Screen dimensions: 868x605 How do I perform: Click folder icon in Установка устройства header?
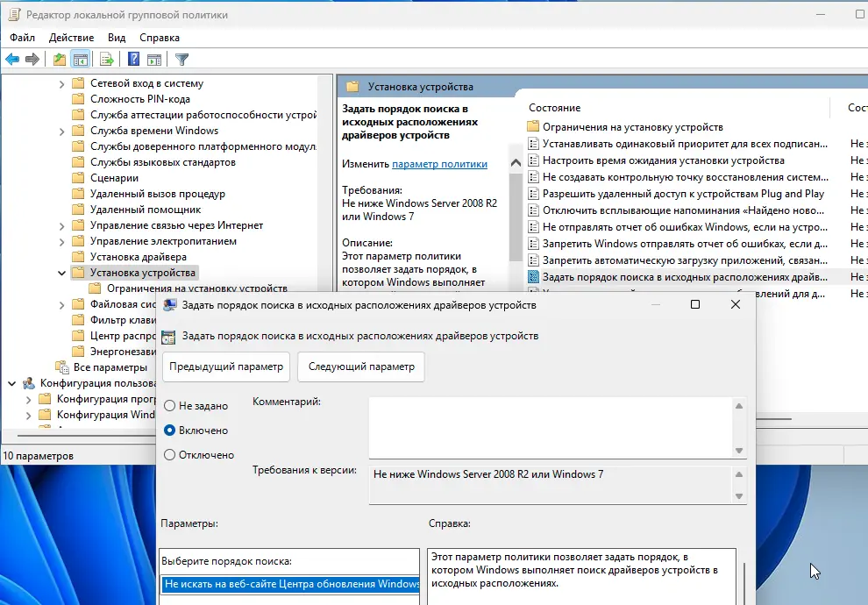352,86
